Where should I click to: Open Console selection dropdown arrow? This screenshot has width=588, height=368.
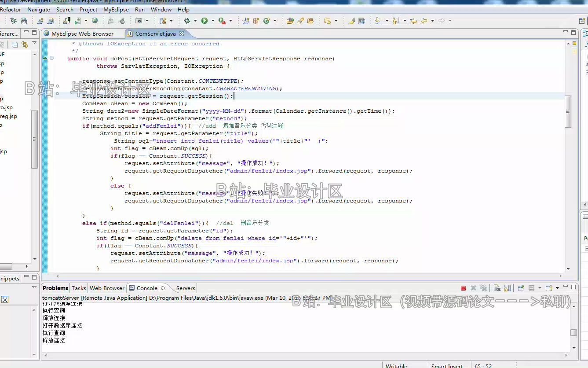(540, 288)
